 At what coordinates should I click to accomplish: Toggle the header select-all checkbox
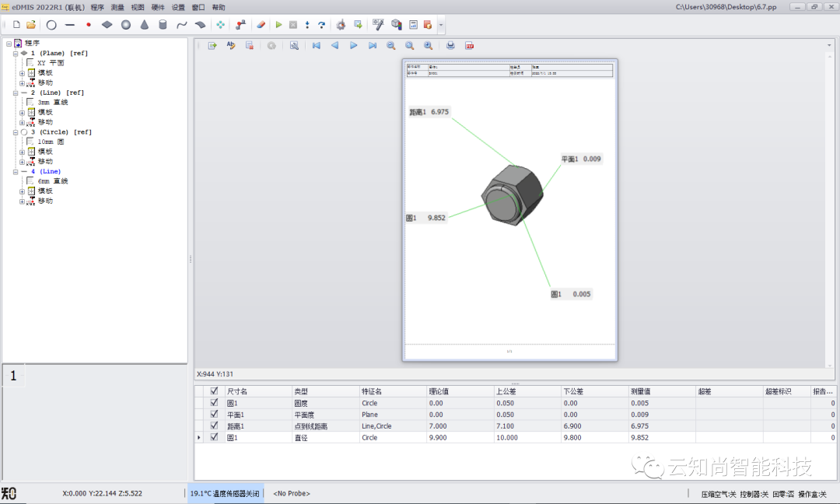pyautogui.click(x=214, y=391)
